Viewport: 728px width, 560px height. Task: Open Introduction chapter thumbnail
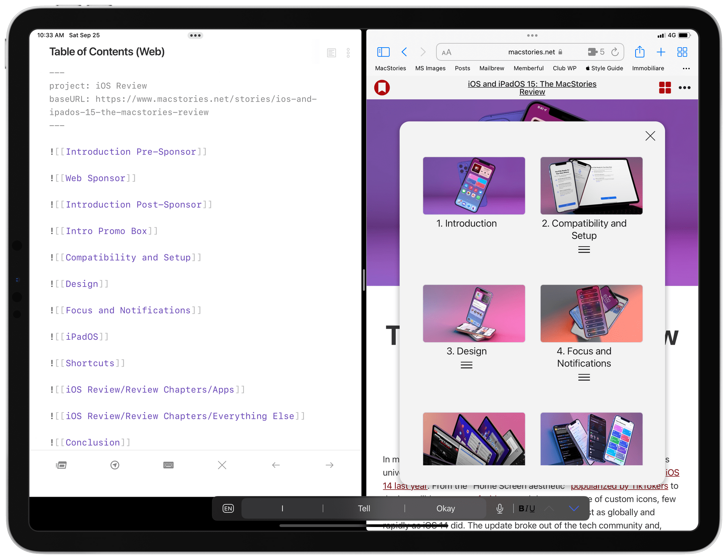point(474,185)
